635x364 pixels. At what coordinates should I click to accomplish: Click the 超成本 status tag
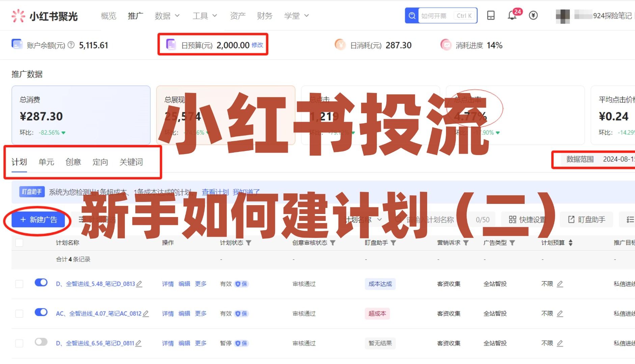[x=377, y=314]
